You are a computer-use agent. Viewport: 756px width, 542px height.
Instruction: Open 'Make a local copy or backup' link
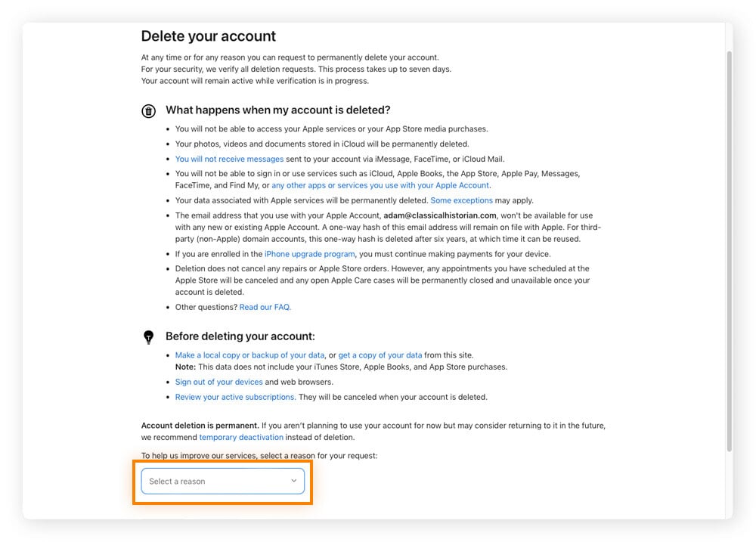pos(249,355)
